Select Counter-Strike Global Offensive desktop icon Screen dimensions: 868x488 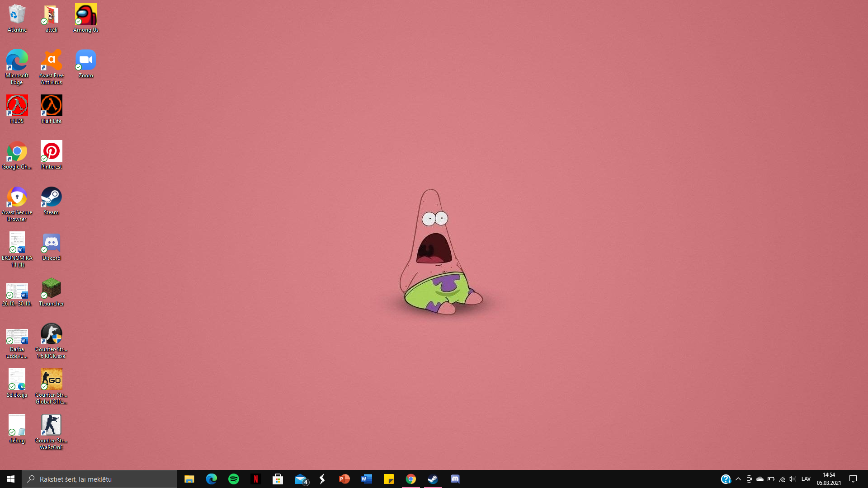click(52, 386)
